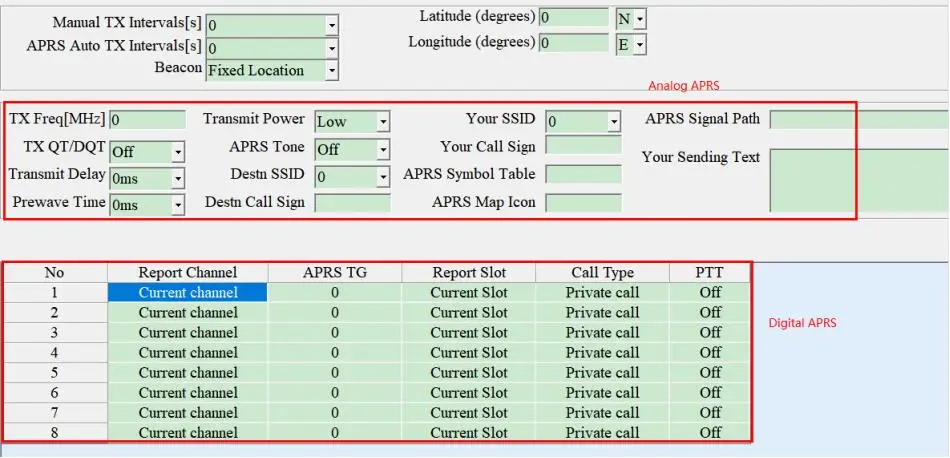Select row 5 Call Type cell

pyautogui.click(x=602, y=373)
